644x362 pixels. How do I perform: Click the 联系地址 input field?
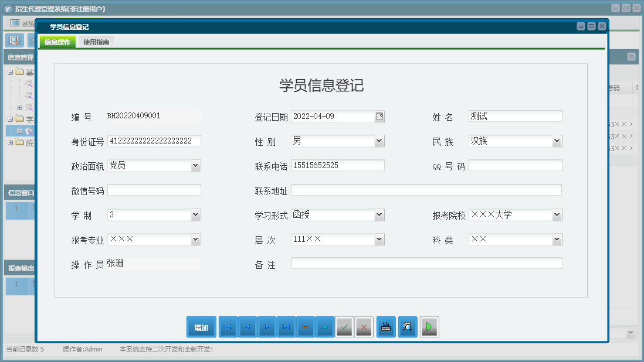pyautogui.click(x=426, y=190)
